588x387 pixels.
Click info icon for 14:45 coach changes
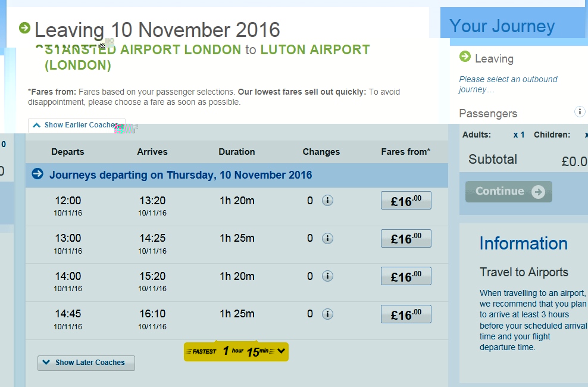pyautogui.click(x=327, y=314)
